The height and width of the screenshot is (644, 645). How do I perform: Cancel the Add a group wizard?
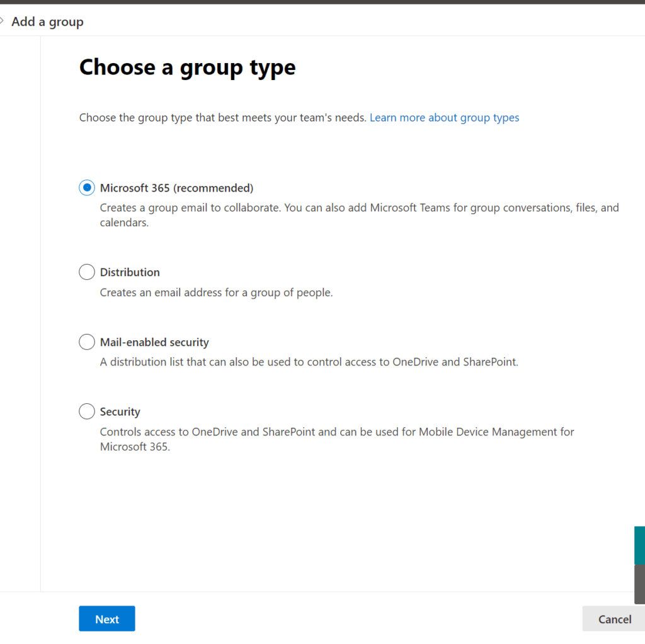(614, 619)
